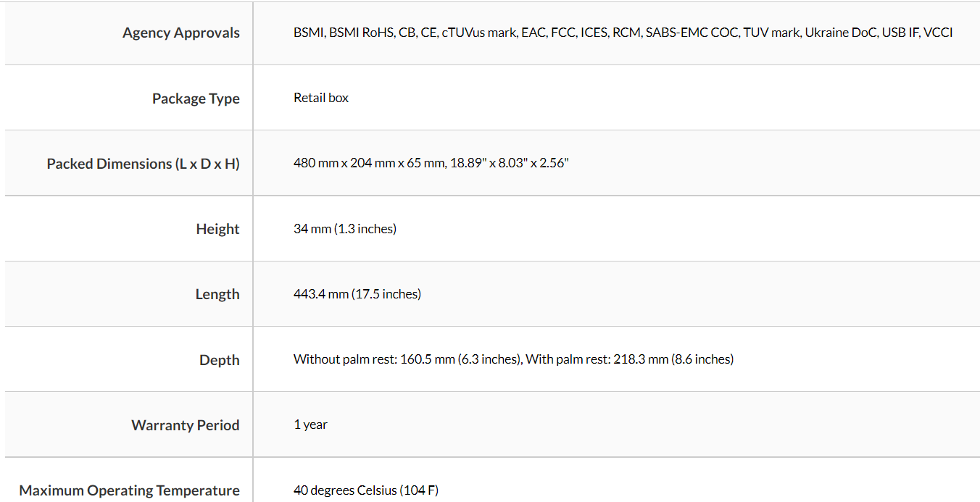Click the '443.4 mm (17.5 inches)' length value
This screenshot has width=980, height=502.
(x=357, y=294)
